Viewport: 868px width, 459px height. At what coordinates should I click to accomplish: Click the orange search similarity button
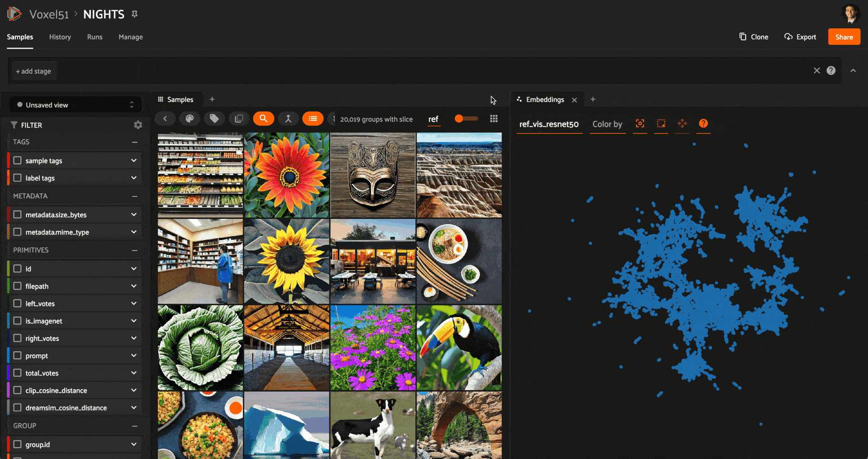coord(263,119)
